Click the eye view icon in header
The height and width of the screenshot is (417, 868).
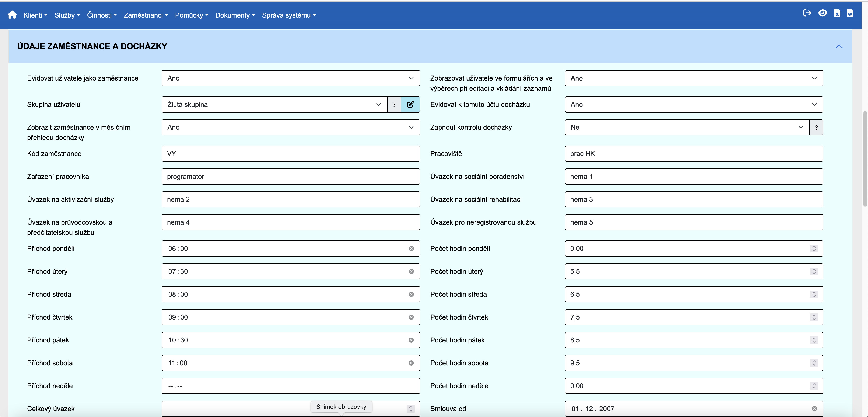point(823,13)
